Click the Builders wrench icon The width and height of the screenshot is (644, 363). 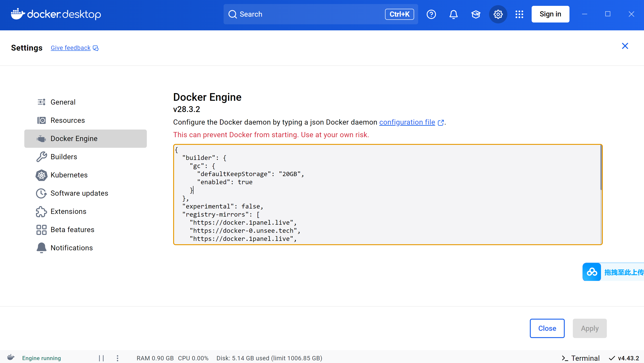click(x=41, y=157)
